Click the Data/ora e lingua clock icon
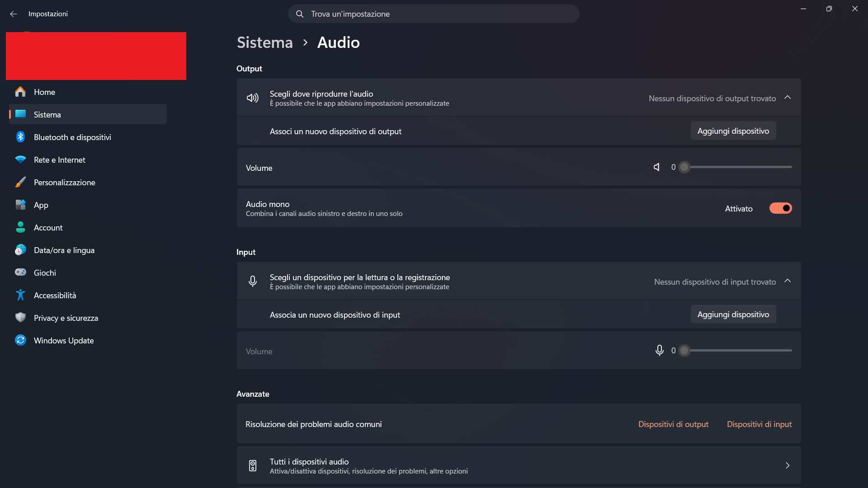 pyautogui.click(x=20, y=250)
